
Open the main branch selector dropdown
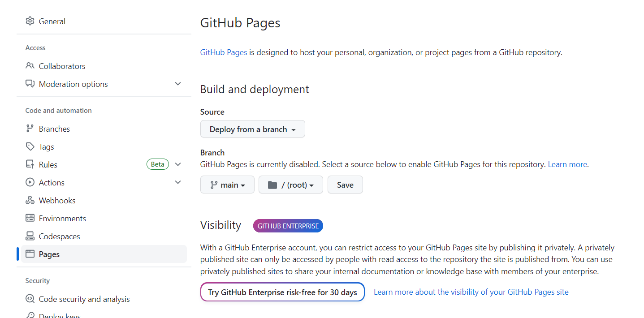click(x=227, y=185)
